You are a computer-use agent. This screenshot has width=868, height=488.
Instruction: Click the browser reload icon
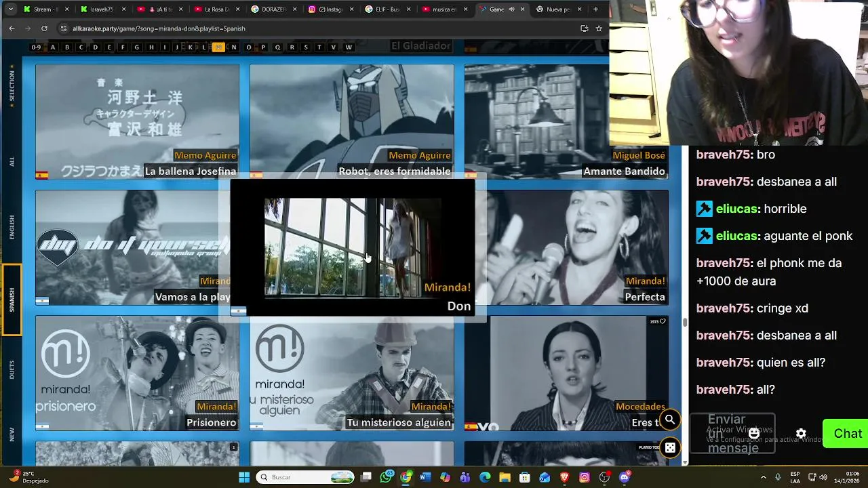44,28
